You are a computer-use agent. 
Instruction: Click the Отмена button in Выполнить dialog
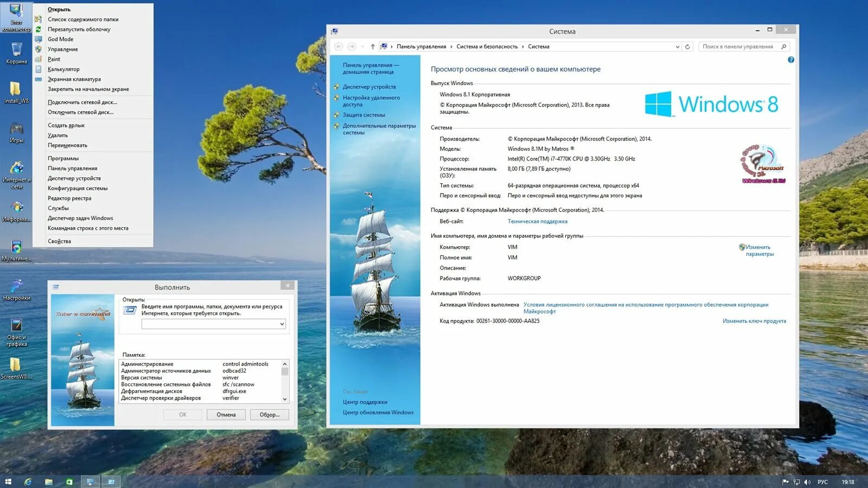(x=226, y=415)
